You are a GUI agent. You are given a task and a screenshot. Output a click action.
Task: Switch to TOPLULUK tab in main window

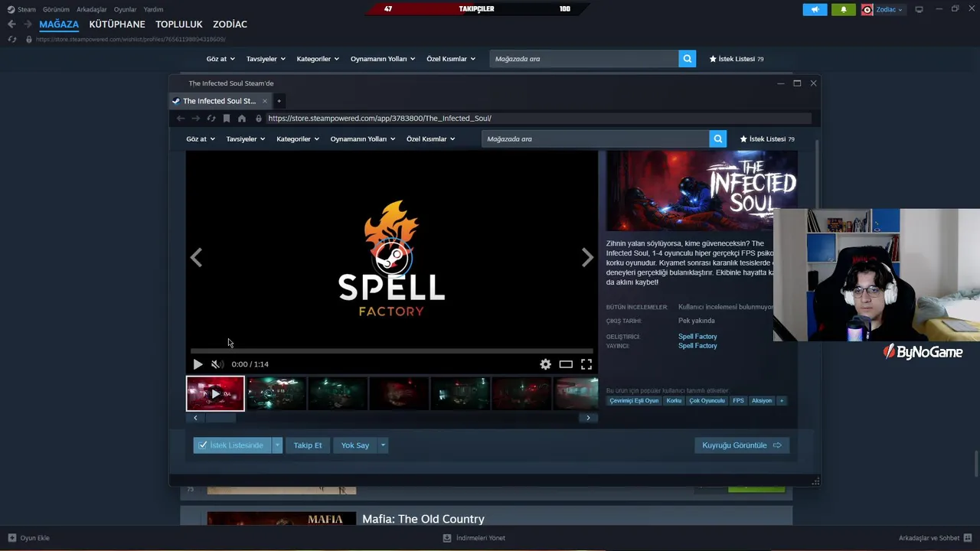tap(179, 24)
